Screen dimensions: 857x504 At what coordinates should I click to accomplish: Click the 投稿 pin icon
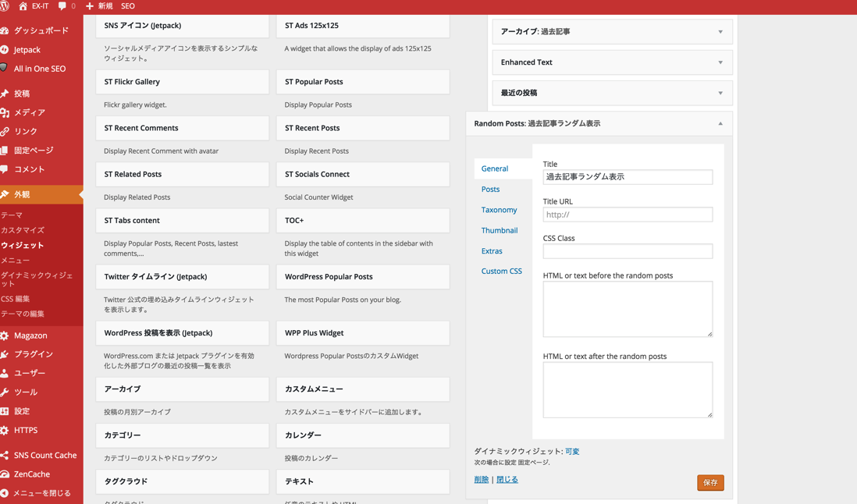5,94
